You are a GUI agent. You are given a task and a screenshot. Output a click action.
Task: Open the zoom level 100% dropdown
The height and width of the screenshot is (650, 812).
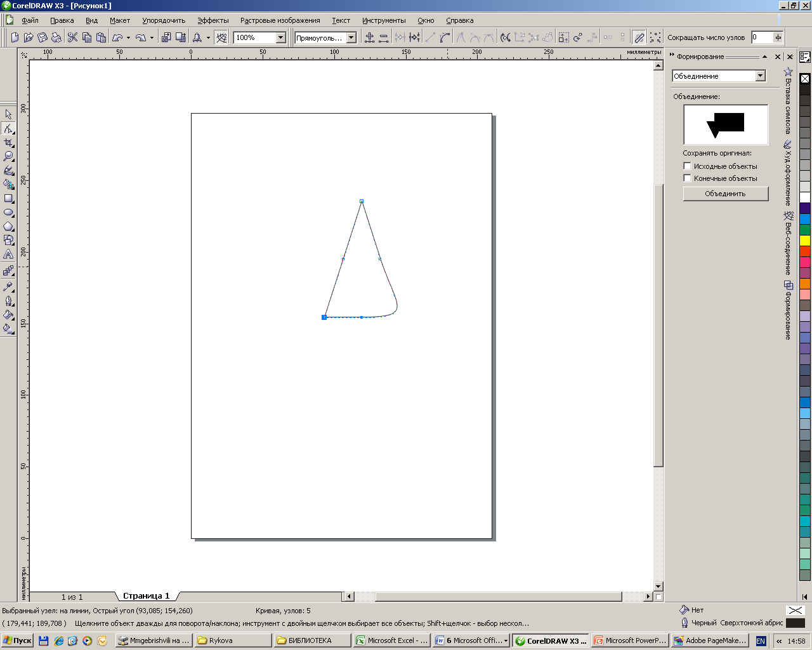[x=280, y=37]
